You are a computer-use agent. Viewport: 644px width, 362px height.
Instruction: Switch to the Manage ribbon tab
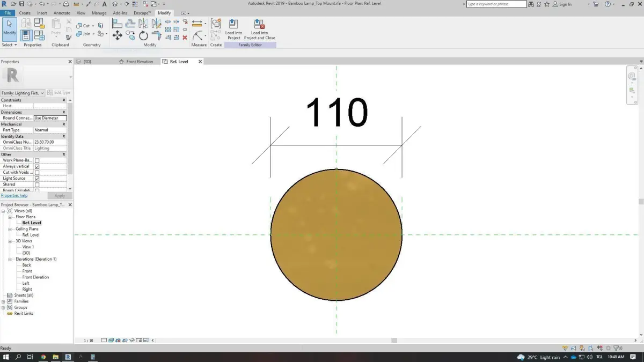pyautogui.click(x=99, y=13)
